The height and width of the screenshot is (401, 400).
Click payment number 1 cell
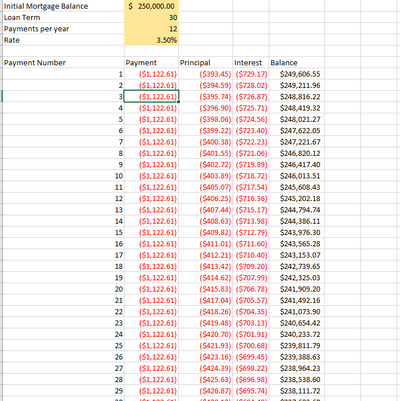pos(63,74)
